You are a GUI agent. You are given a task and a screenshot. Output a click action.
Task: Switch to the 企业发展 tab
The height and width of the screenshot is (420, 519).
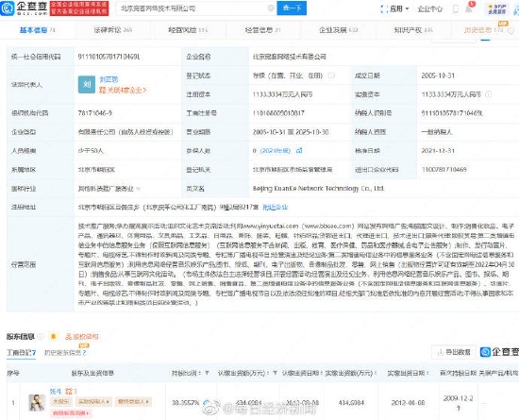click(338, 30)
